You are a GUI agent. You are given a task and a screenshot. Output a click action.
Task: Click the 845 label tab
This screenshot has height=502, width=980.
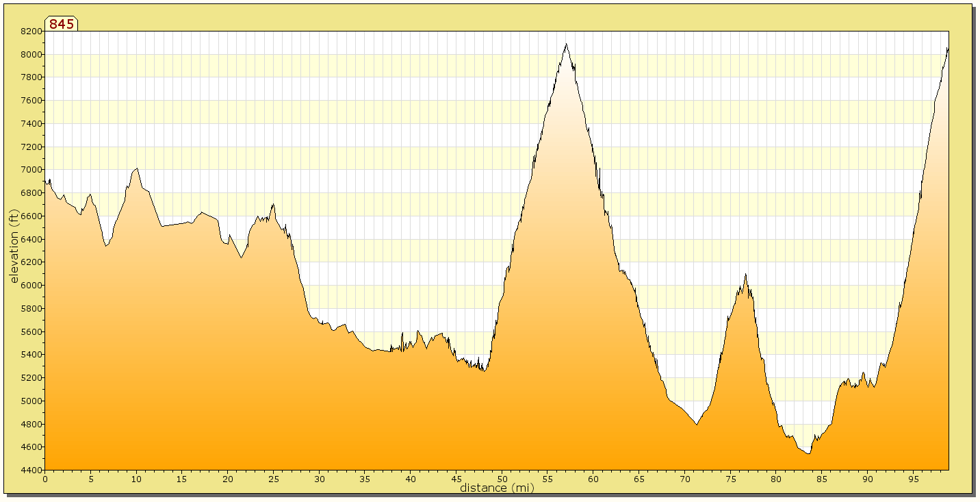62,24
